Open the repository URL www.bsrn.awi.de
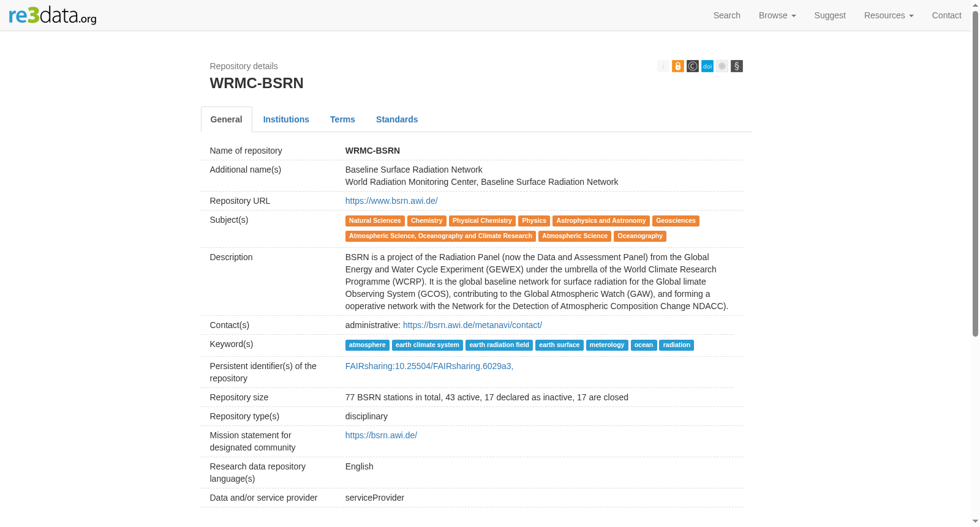 point(391,201)
